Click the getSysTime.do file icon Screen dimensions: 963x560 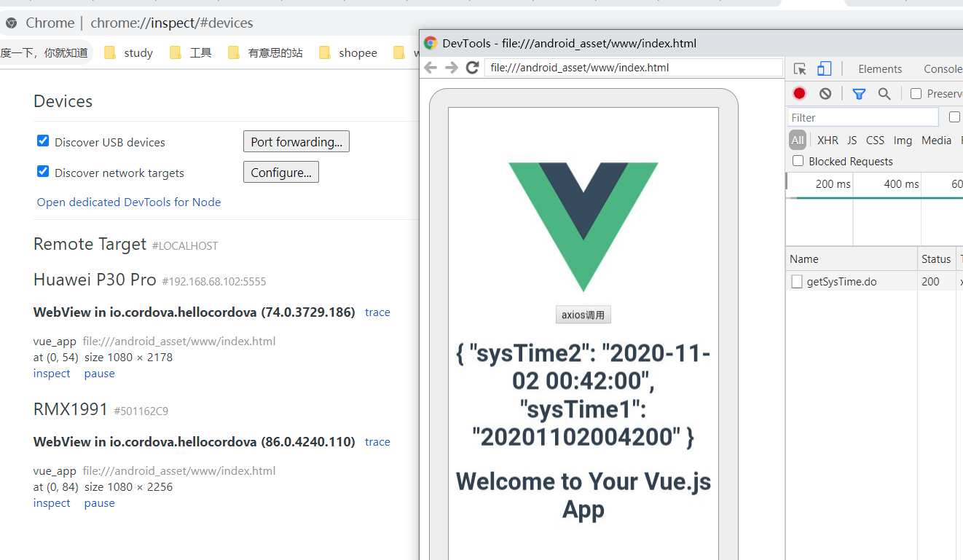click(797, 282)
